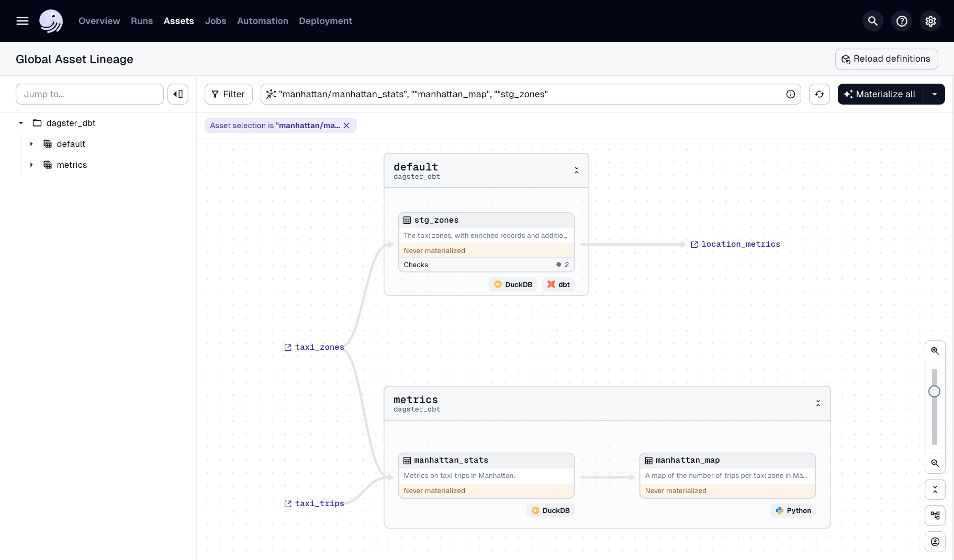Open the hamburger navigation menu
Image resolution: width=954 pixels, height=560 pixels.
point(23,21)
